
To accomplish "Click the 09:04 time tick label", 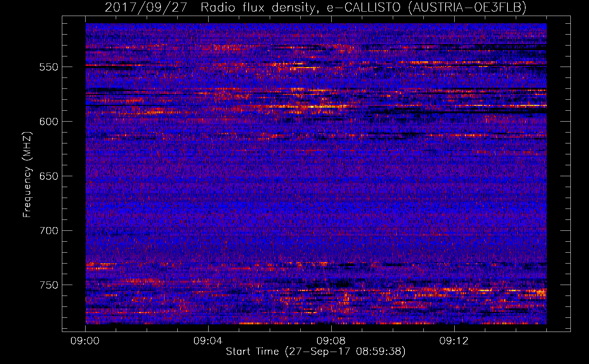I will coord(208,341).
